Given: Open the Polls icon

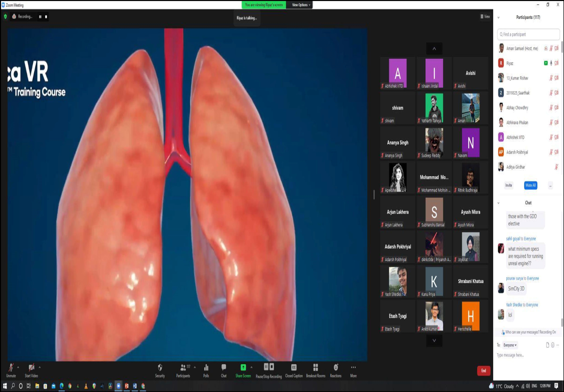Looking at the screenshot, I should 206,367.
